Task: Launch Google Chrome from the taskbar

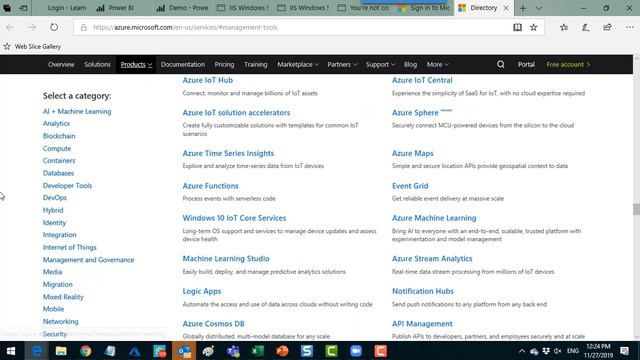Action: pos(86,351)
